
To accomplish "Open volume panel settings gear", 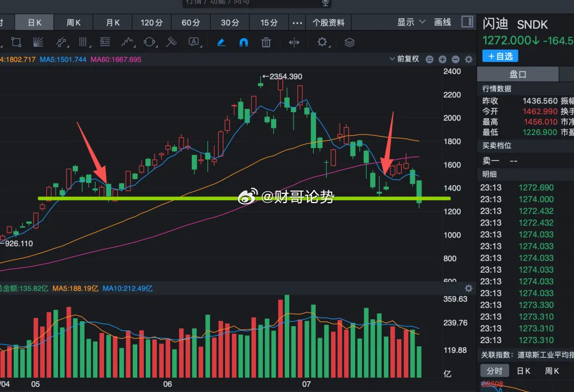I will (468, 288).
